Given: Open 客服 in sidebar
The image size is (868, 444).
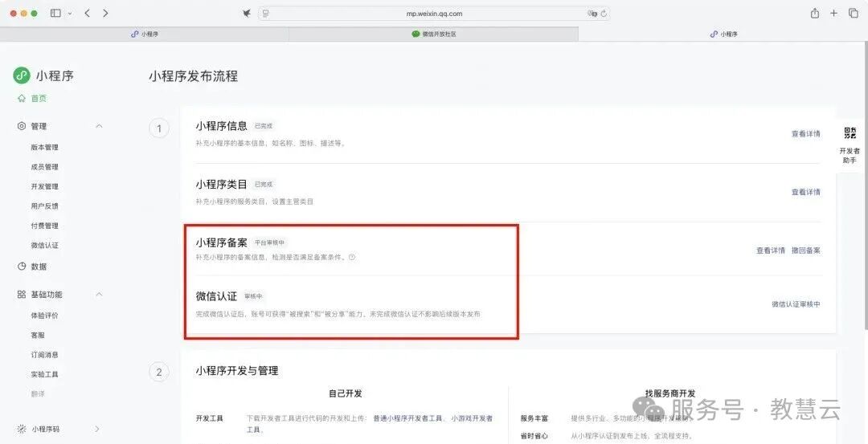Looking at the screenshot, I should pos(38,335).
